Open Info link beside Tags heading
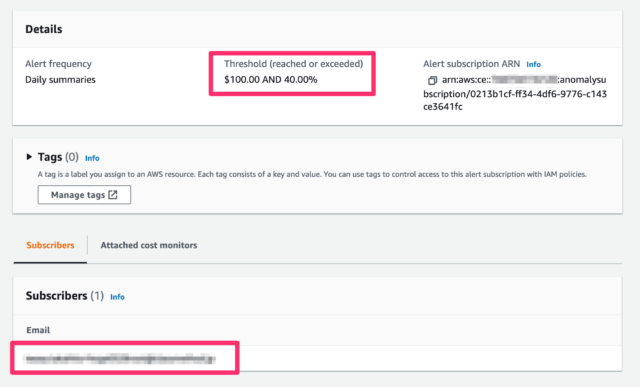 point(92,158)
